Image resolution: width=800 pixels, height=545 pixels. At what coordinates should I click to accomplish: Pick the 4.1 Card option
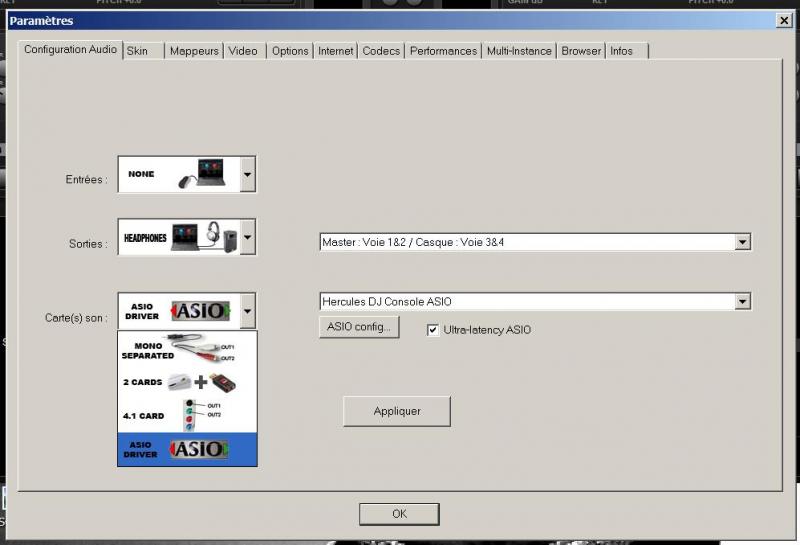(187, 416)
